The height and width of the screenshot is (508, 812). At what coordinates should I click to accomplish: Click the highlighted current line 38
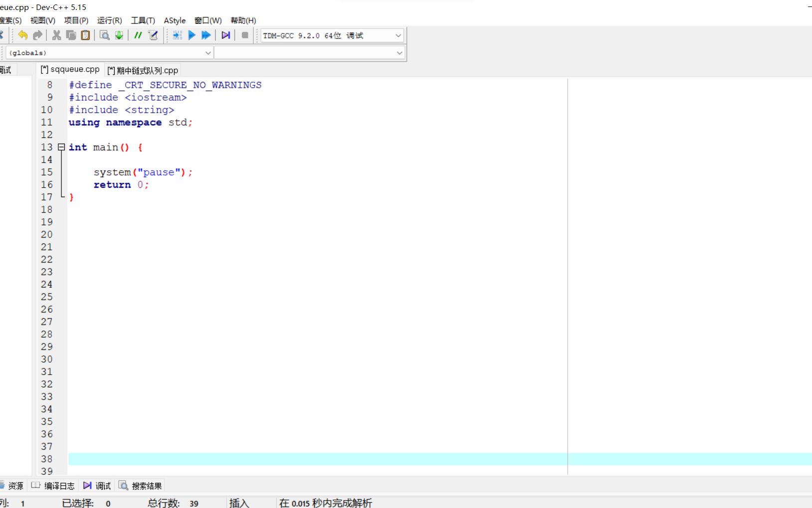point(440,459)
